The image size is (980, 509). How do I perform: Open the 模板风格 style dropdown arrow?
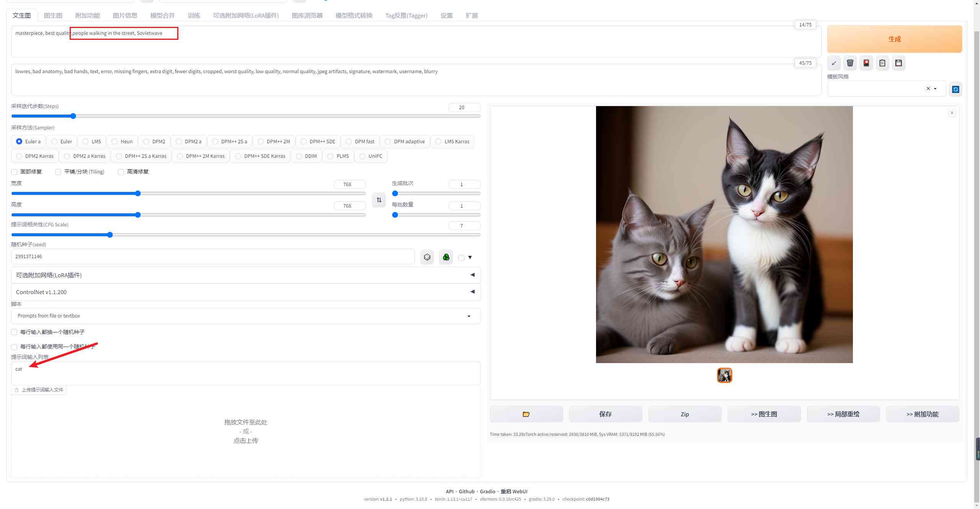point(936,88)
